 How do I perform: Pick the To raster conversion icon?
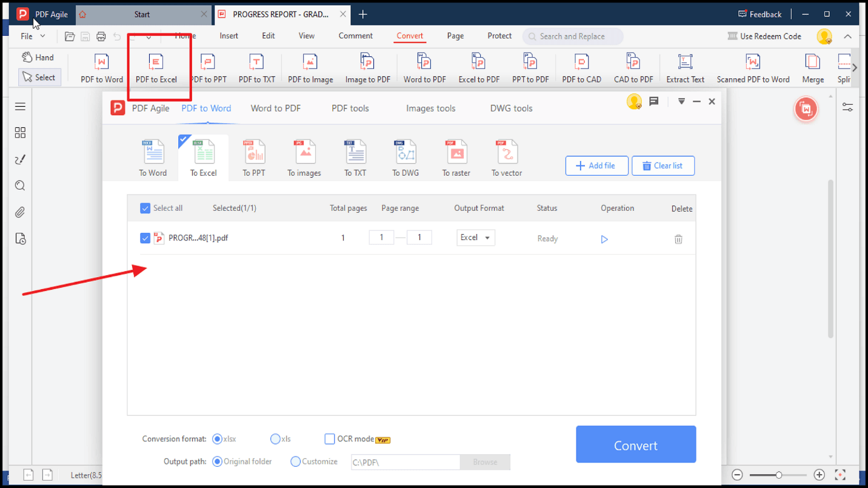coord(456,158)
